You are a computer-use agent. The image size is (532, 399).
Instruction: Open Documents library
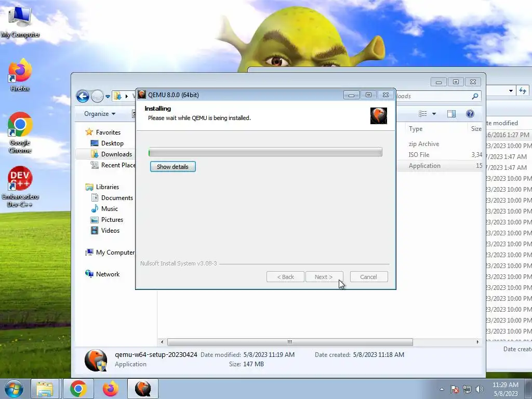[x=112, y=198]
